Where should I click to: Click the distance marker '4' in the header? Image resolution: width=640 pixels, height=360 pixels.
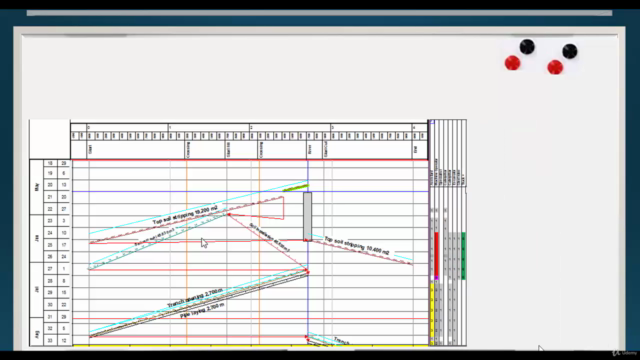tap(413, 128)
